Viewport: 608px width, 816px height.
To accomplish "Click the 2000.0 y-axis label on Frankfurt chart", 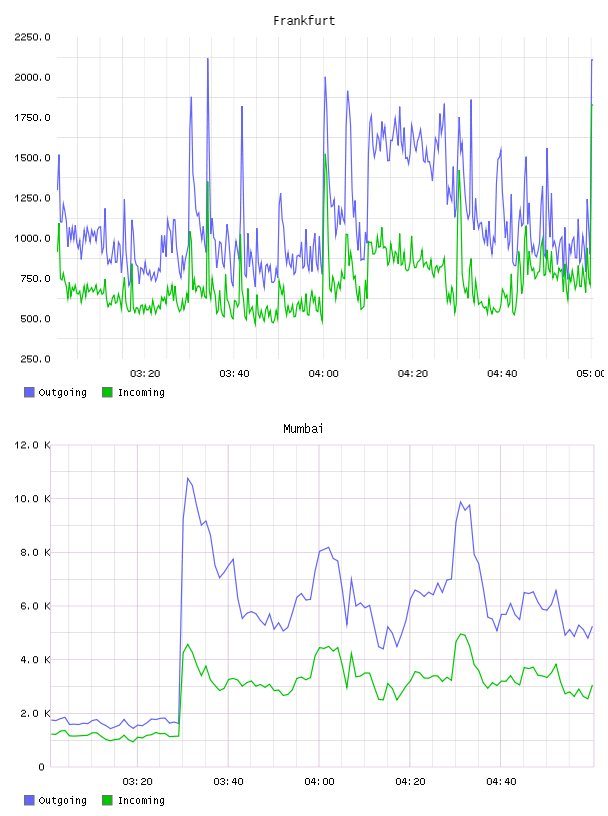I will pyautogui.click(x=32, y=78).
